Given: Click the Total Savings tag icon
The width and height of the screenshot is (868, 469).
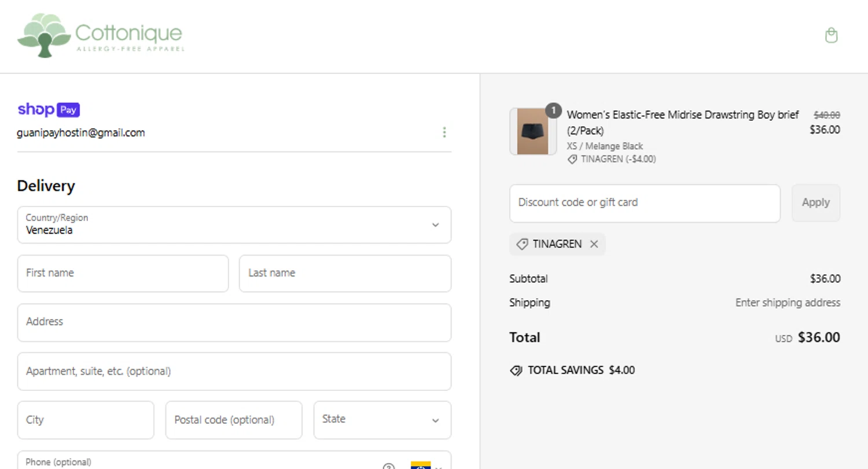Looking at the screenshot, I should (x=516, y=371).
